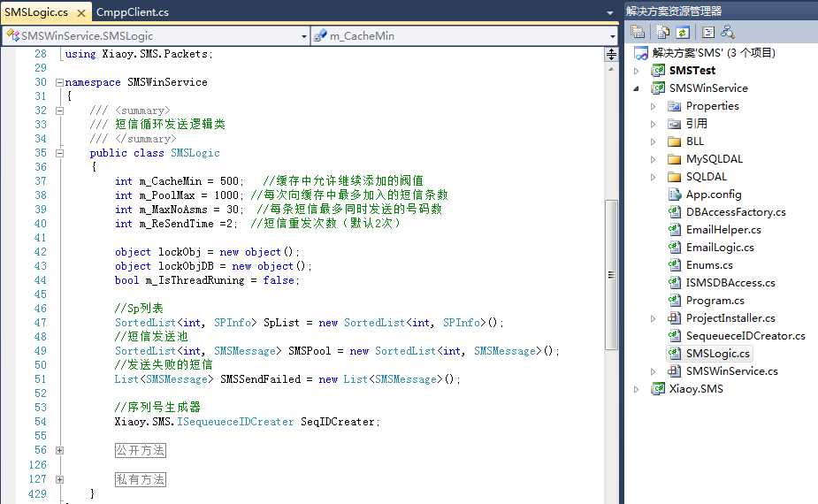818x504 pixels.
Task: Expand the 公开方法 region
Action: 59,451
